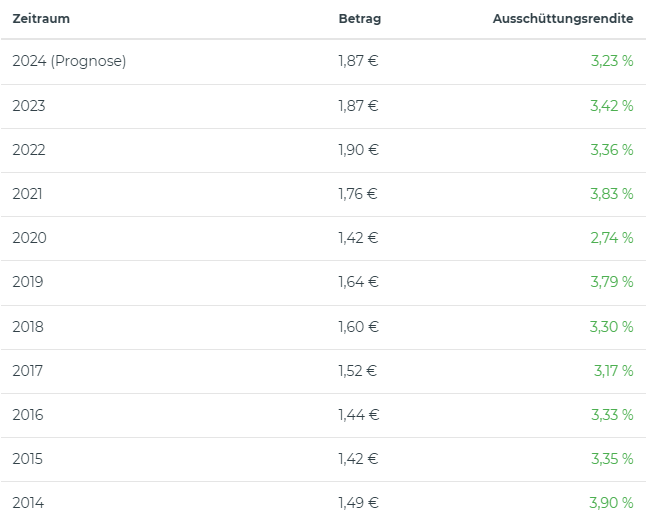Select the 1,64 € amount for 2019

tap(358, 282)
